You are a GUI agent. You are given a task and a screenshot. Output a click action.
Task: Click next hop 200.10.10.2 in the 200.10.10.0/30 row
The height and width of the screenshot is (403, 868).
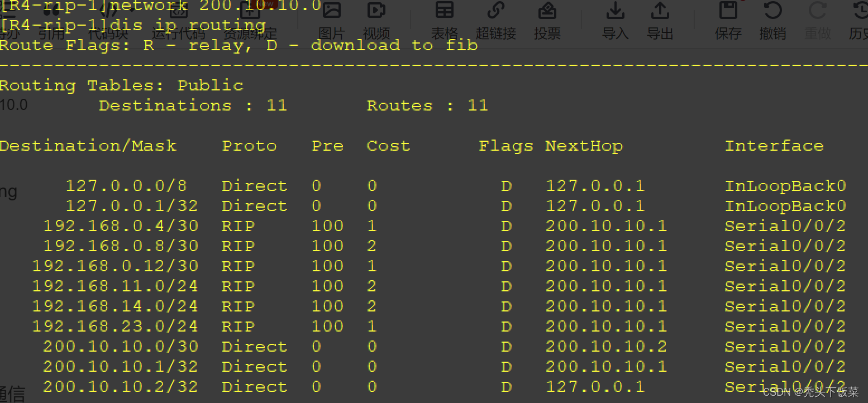606,347
